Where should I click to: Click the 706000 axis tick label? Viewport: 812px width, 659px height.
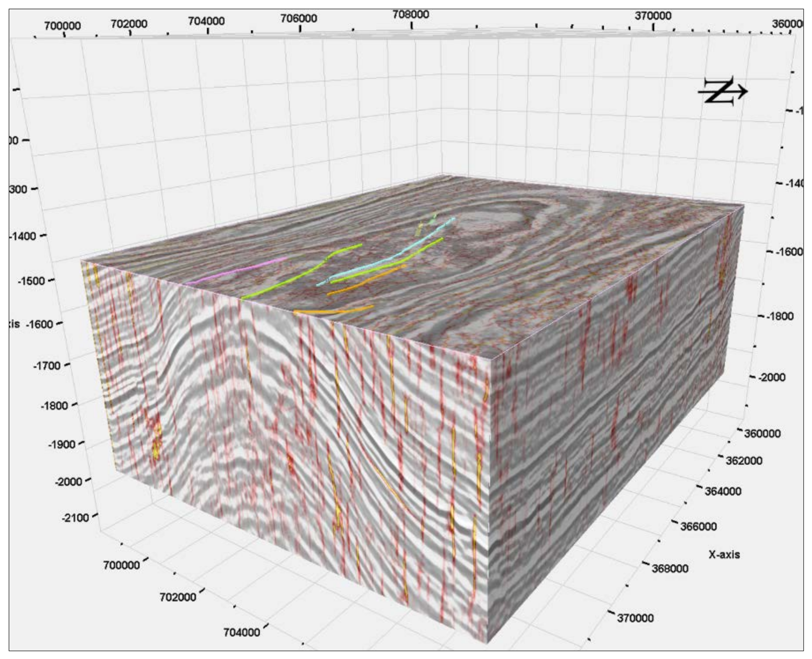point(299,18)
